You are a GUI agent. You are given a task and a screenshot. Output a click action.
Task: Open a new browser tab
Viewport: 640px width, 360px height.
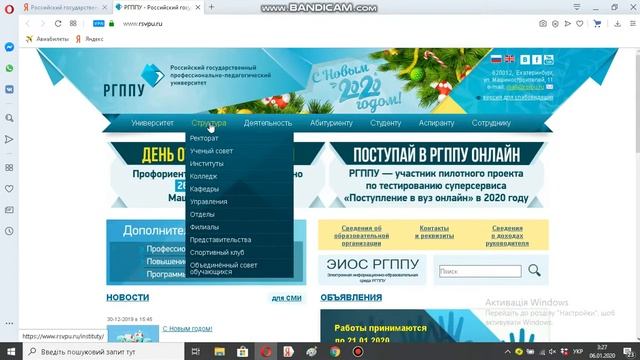click(x=211, y=7)
